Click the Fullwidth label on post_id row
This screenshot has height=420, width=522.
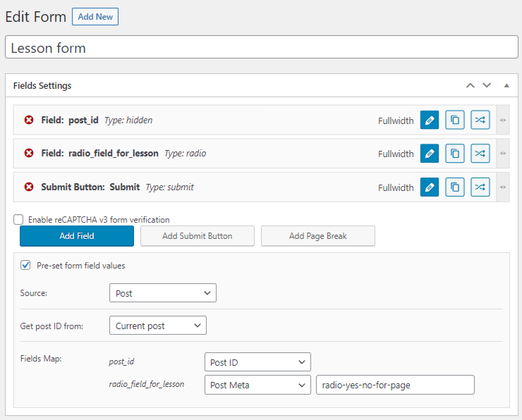(396, 121)
